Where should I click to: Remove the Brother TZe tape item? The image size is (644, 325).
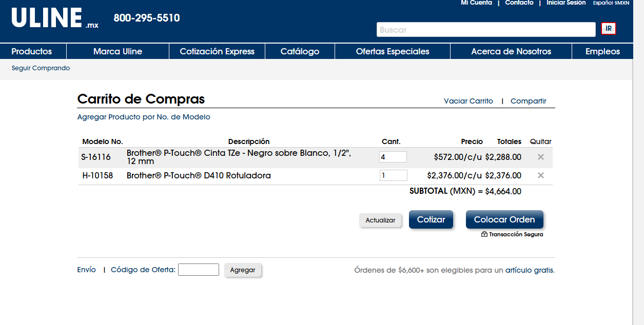(x=540, y=157)
